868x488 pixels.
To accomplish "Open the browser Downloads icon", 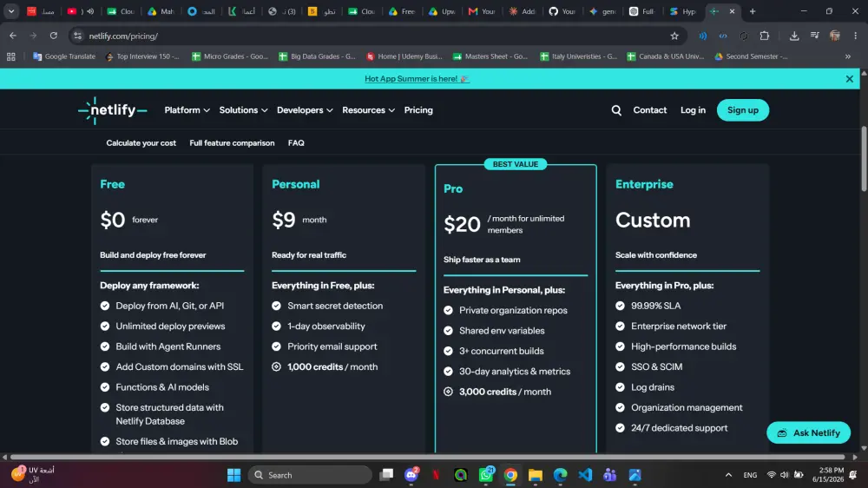I will (794, 36).
